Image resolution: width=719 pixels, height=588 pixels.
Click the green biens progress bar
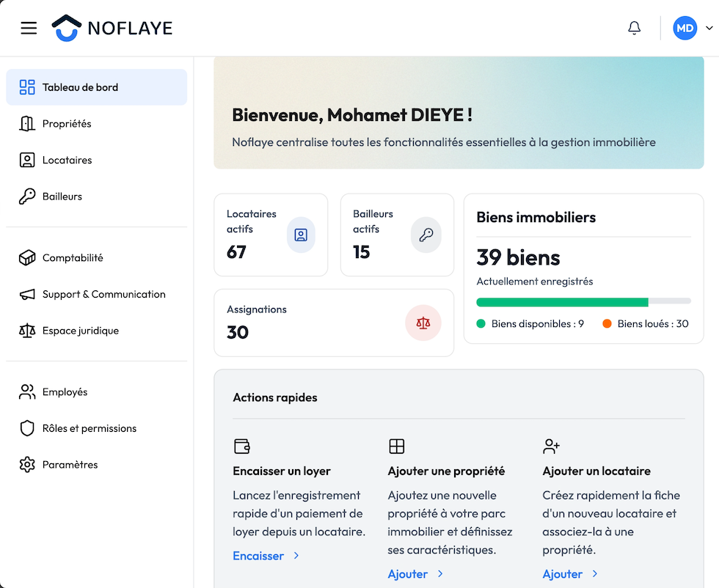562,302
